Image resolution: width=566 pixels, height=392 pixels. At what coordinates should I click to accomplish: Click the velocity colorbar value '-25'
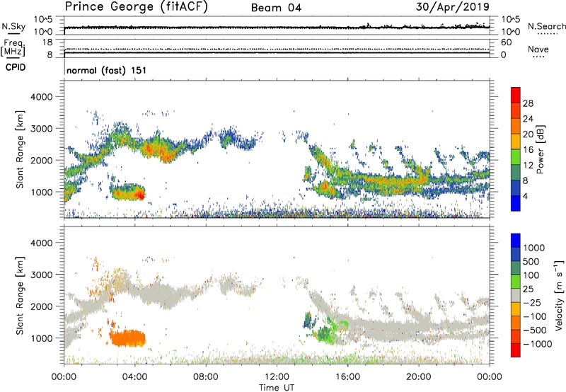(x=531, y=302)
